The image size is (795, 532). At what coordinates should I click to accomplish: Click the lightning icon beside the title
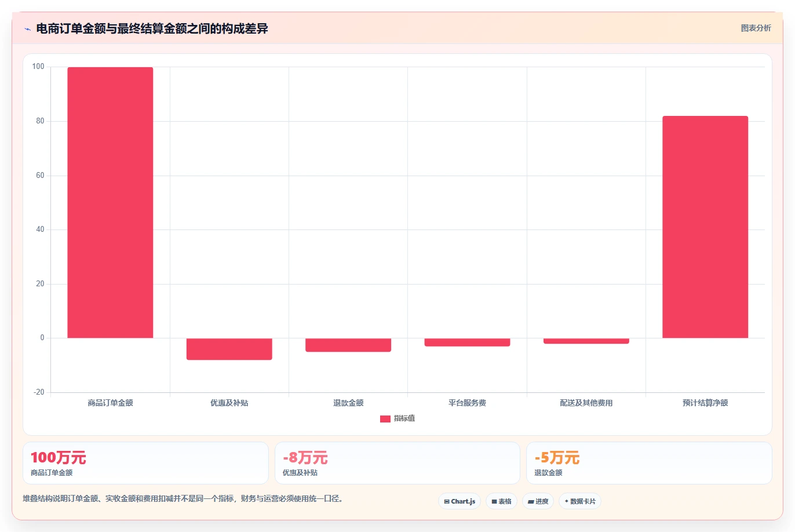pos(27,29)
